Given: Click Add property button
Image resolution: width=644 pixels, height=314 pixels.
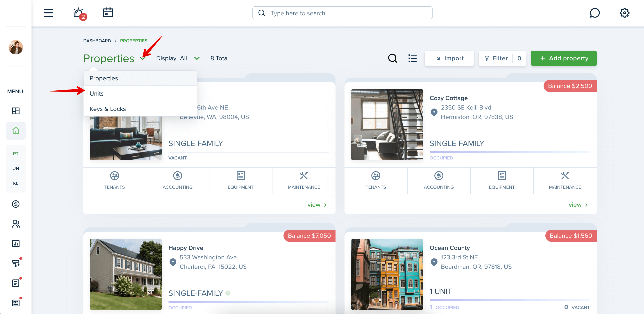Looking at the screenshot, I should [563, 58].
